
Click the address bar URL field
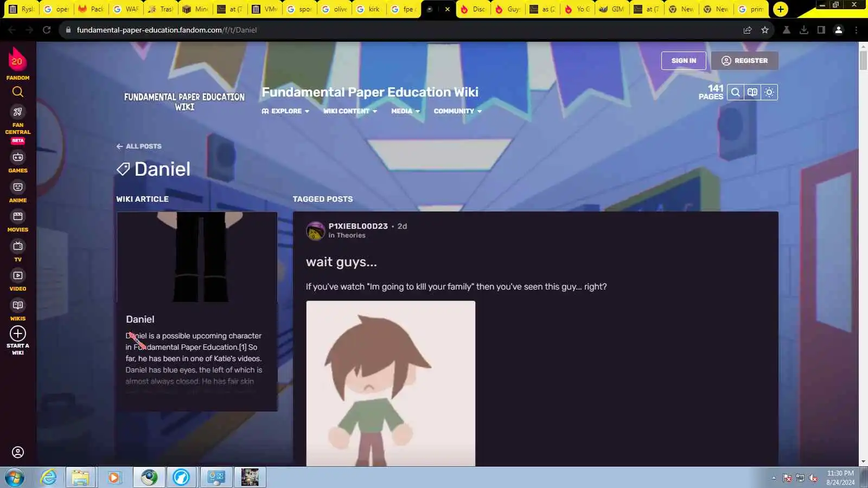click(401, 30)
